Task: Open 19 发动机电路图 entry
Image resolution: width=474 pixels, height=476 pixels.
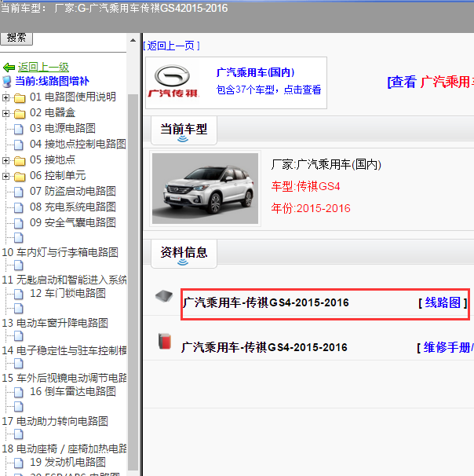Action: (x=67, y=463)
